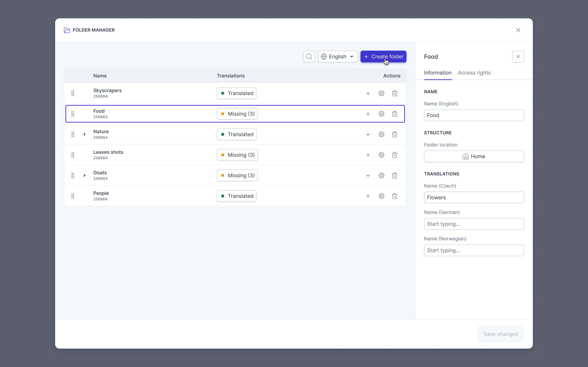This screenshot has height=367, width=588.
Task: Open settings for the People folder
Action: click(381, 196)
